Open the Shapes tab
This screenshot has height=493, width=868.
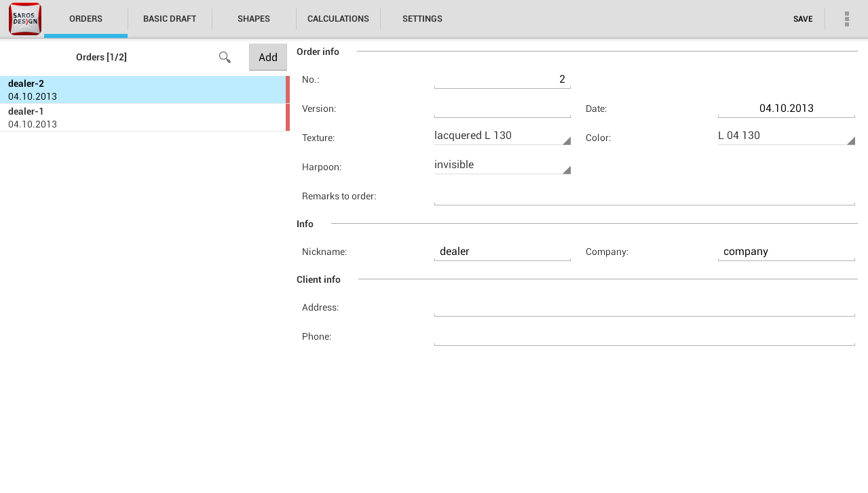(254, 19)
